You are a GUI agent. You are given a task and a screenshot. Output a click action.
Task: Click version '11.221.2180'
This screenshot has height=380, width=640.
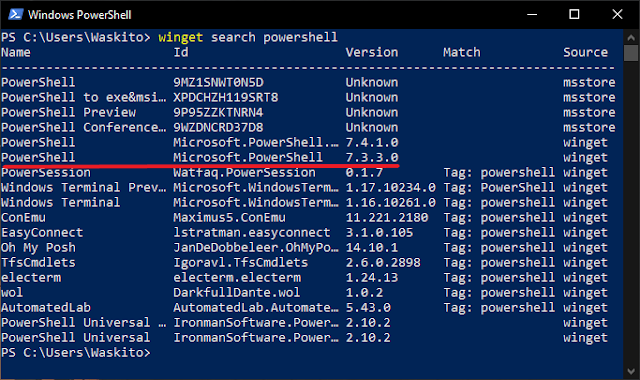click(x=387, y=218)
